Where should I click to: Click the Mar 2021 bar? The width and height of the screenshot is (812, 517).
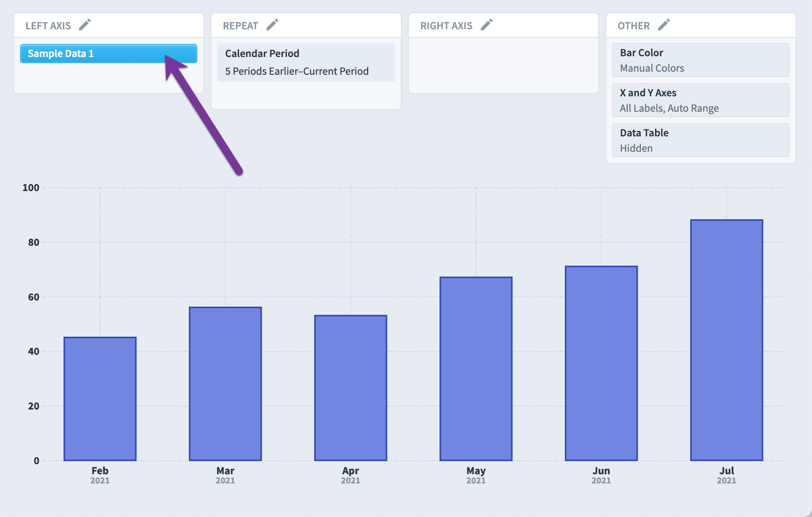pos(226,384)
